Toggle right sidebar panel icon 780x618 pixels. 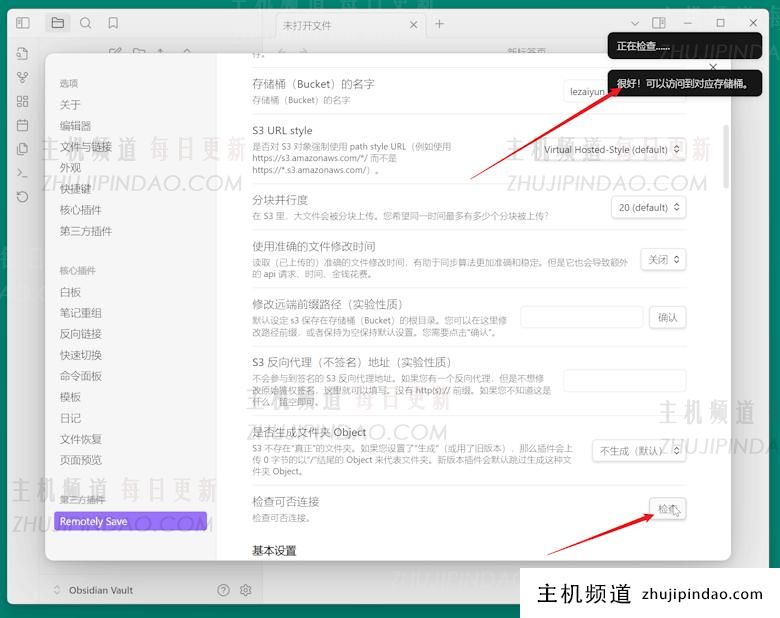pyautogui.click(x=659, y=23)
